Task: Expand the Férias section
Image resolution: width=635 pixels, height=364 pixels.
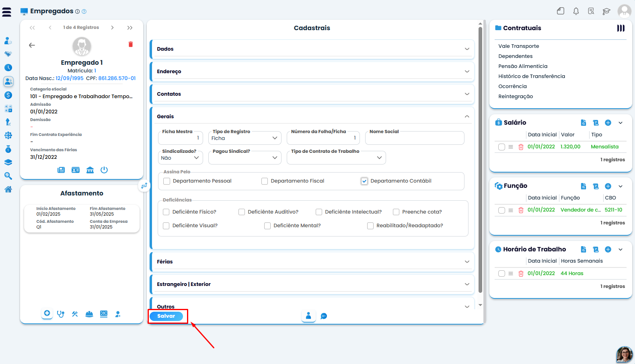Action: pos(312,262)
